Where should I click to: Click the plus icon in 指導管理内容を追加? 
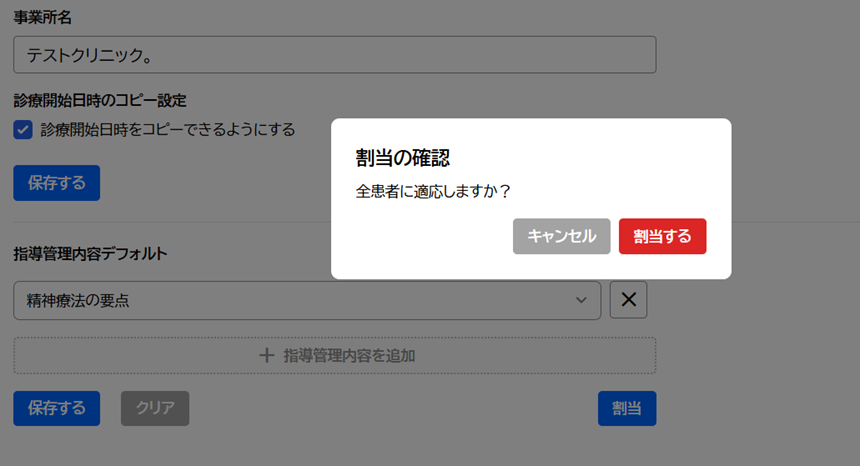point(266,355)
